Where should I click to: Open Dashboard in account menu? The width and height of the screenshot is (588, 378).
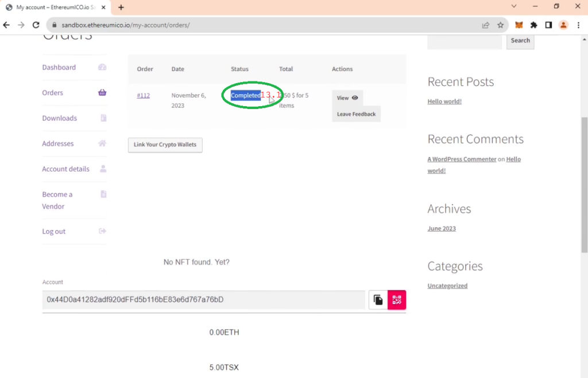[59, 68]
